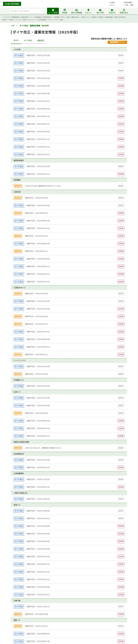Screen dimensions: 138x644
Task: Click the 通勤費管理クラウド orange button
Action: [x=117, y=42]
